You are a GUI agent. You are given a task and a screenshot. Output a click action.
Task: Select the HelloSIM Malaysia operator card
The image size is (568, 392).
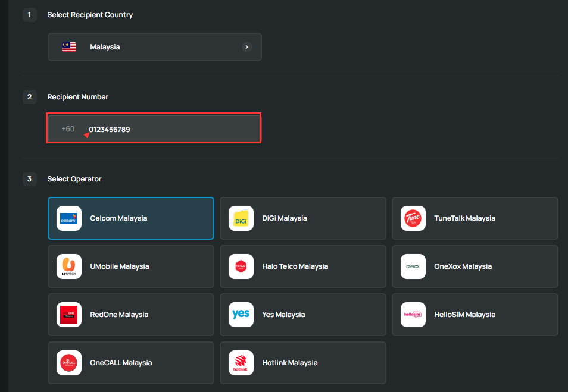coord(475,315)
